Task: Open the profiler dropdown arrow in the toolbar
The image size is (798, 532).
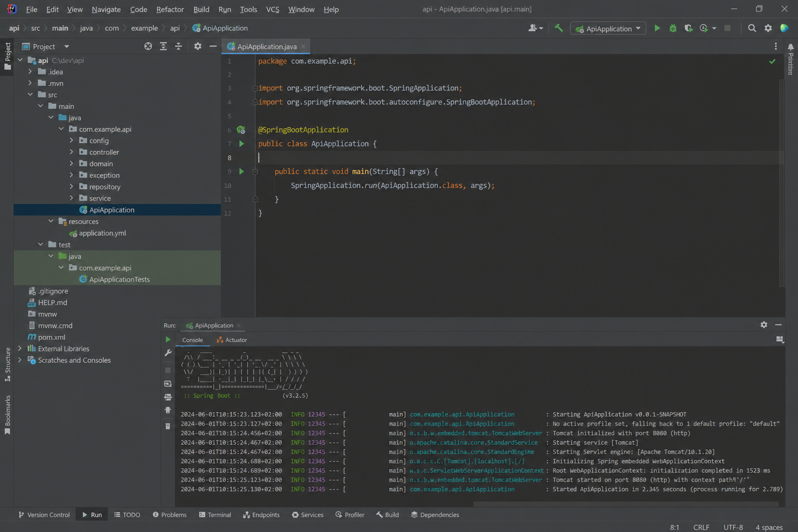Action: coord(714,29)
